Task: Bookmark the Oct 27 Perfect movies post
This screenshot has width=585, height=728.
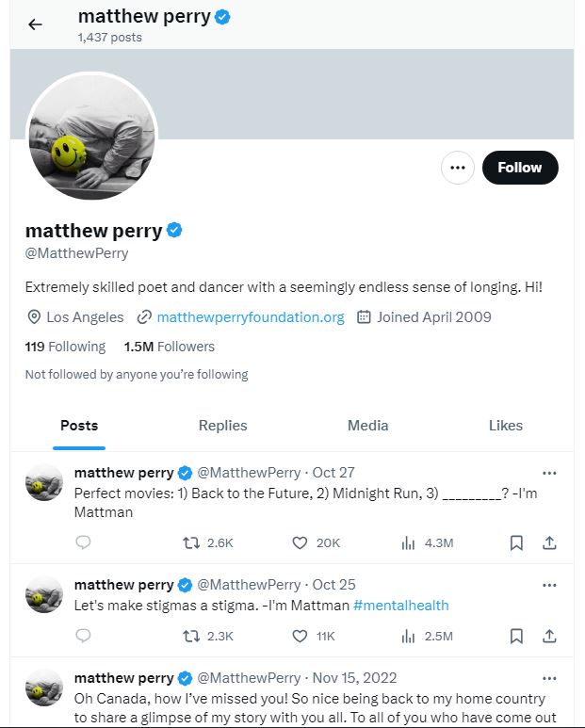Action: coord(516,542)
